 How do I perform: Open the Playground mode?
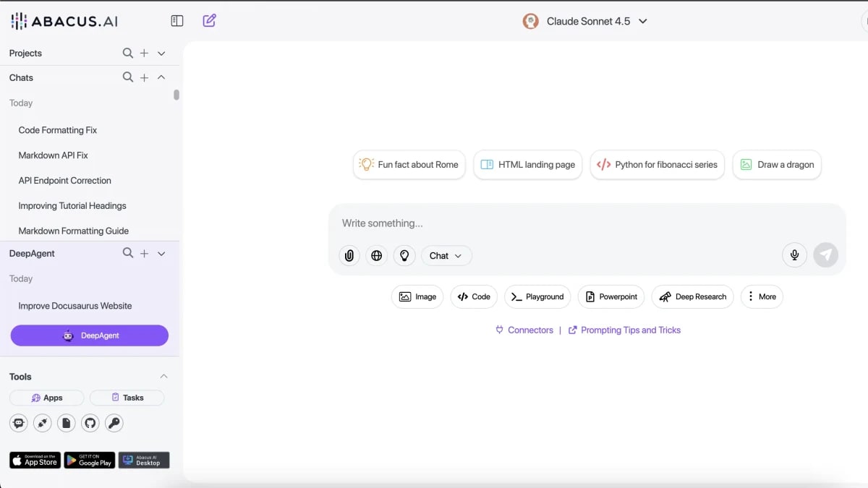(x=537, y=296)
